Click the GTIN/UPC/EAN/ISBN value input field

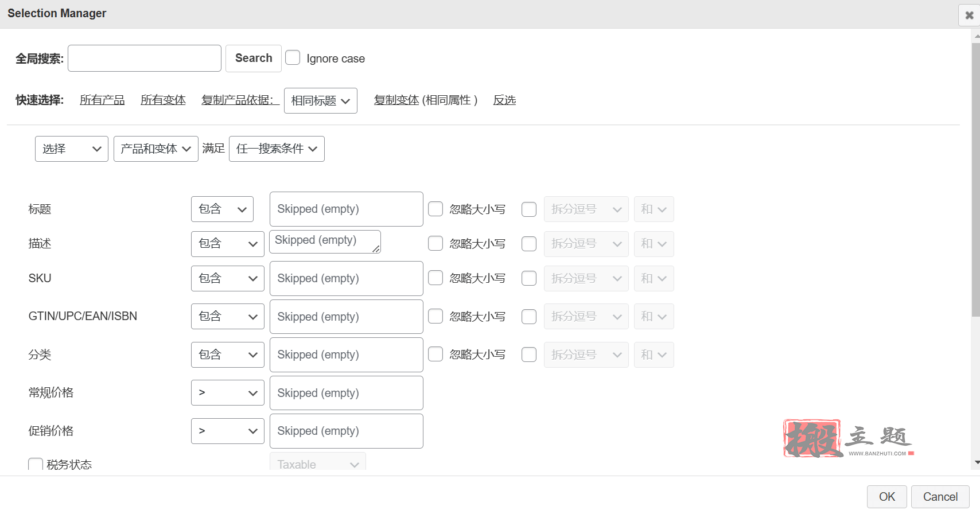tap(347, 317)
